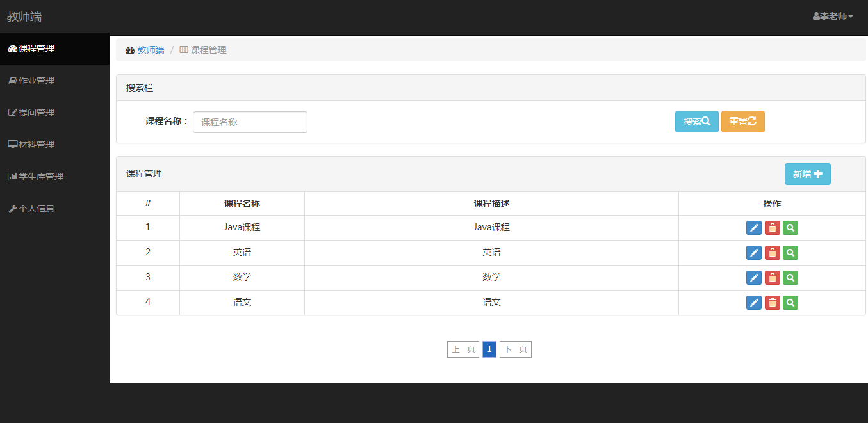
Task: View details of the 语文 course
Action: 790,303
